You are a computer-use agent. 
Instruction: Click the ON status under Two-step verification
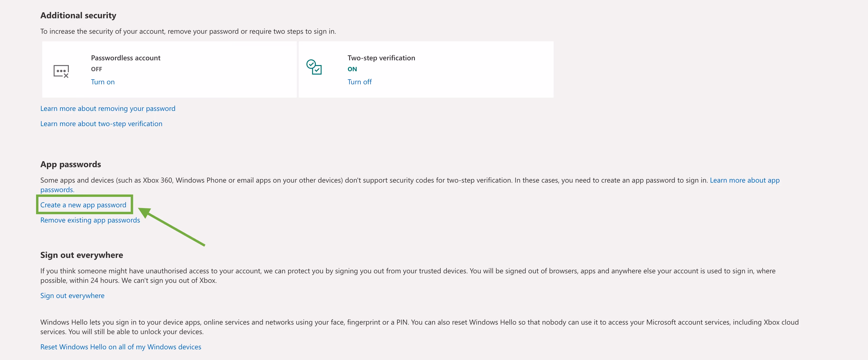[352, 69]
